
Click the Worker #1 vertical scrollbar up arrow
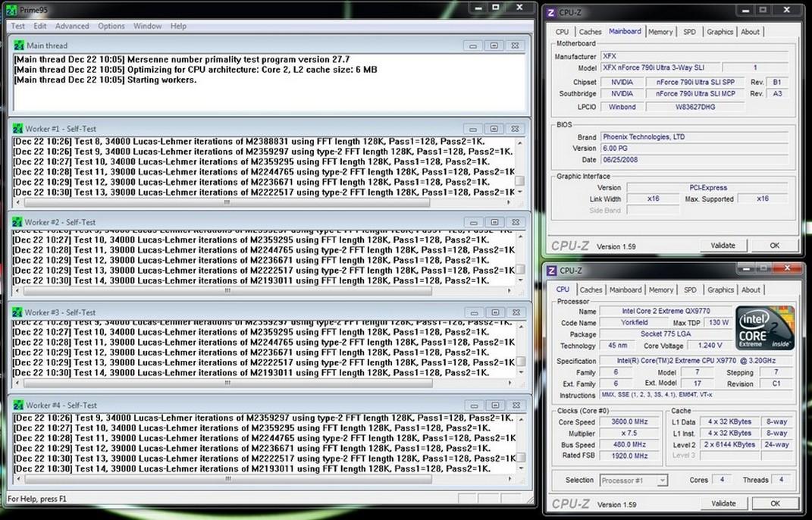click(520, 142)
